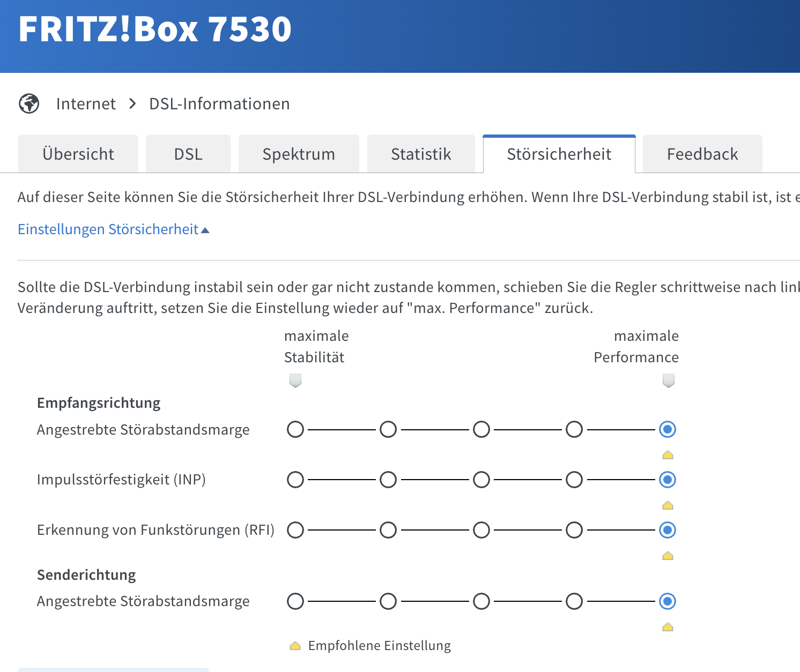
Task: Select middle step for Senderichtung Störabstandsmarge
Action: point(482,601)
